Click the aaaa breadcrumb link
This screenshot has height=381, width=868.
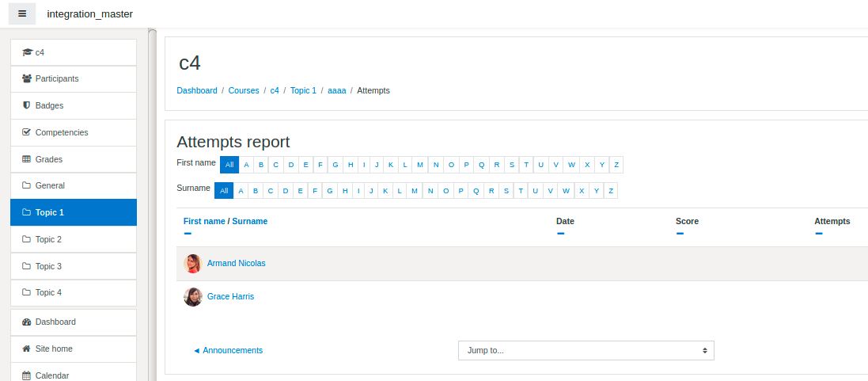336,90
